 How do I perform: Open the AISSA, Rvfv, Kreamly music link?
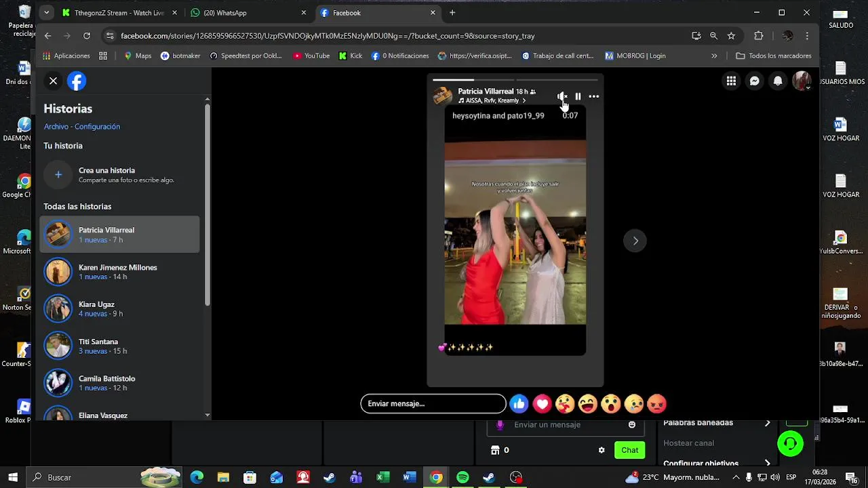(x=492, y=101)
